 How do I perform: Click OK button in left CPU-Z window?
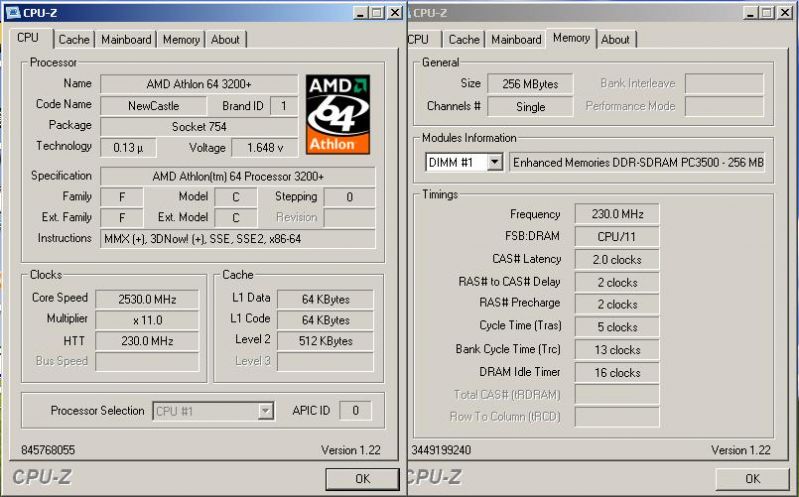click(x=362, y=479)
